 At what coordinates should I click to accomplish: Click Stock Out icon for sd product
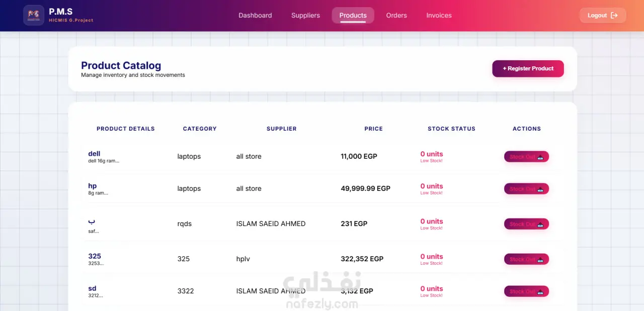pyautogui.click(x=540, y=291)
